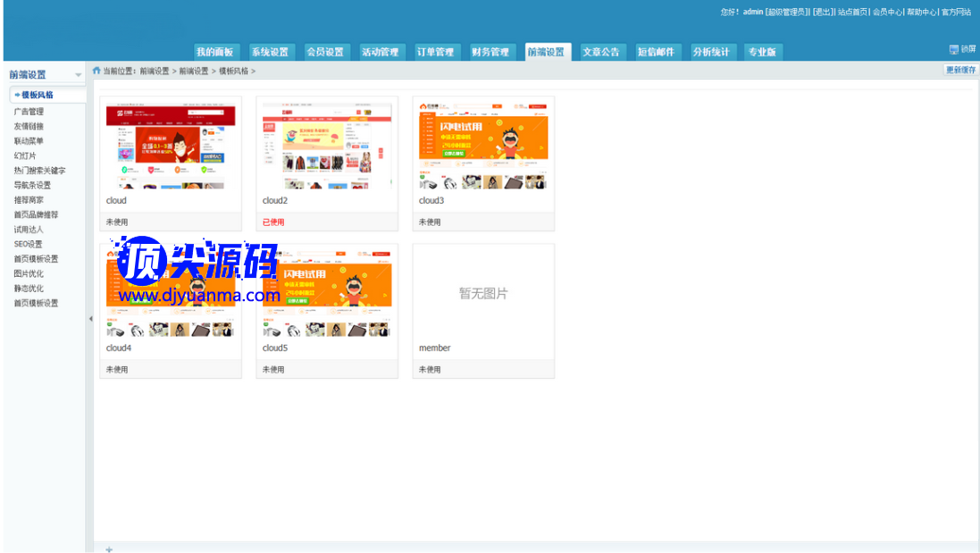Image resolution: width=980 pixels, height=553 pixels.
Task: Switch to the 会员设置 tab
Action: point(325,52)
